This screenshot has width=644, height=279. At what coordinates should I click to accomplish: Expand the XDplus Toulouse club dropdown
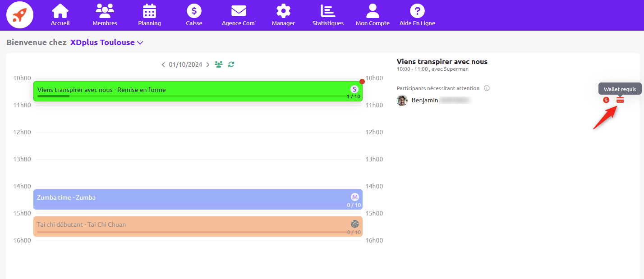pyautogui.click(x=140, y=43)
